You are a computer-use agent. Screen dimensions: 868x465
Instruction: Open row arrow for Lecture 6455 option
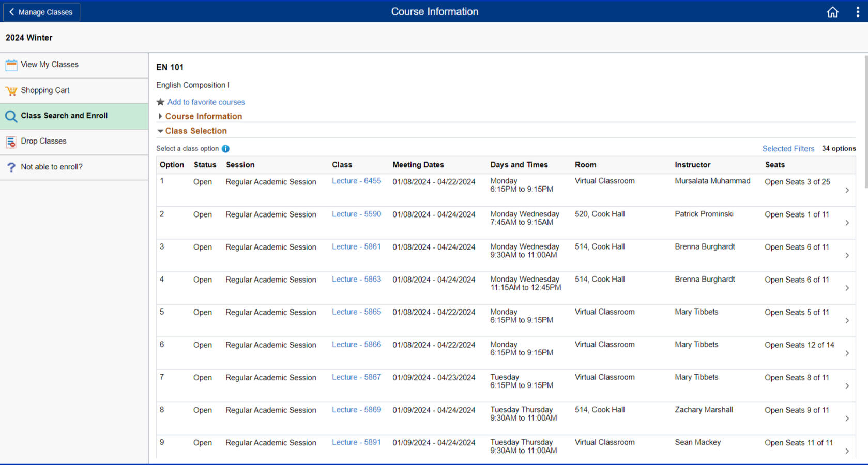coord(847,190)
